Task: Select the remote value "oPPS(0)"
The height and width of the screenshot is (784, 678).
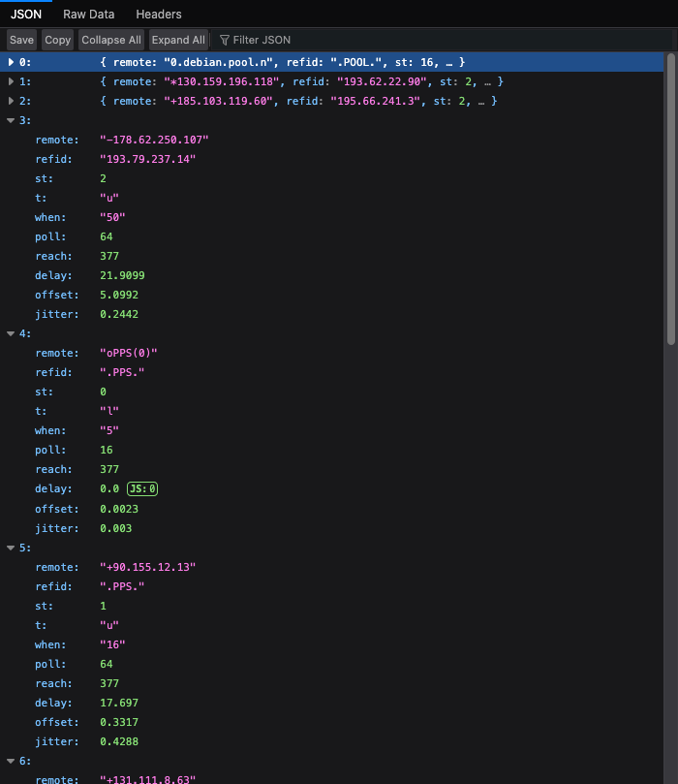Action: click(128, 353)
